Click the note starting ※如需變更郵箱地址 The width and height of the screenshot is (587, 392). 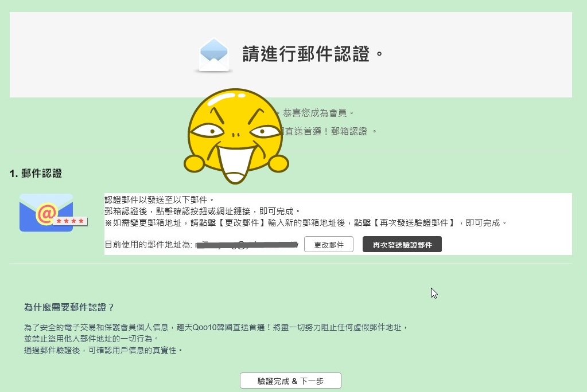[x=306, y=223]
